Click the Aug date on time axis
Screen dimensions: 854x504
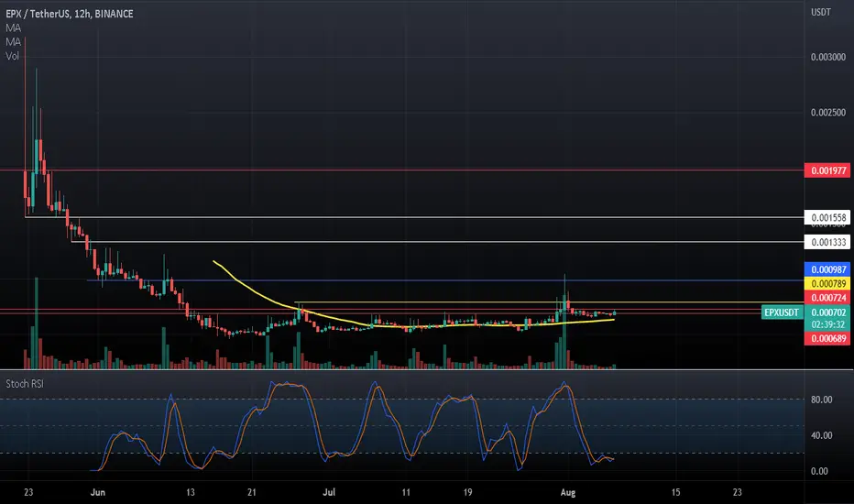click(567, 493)
